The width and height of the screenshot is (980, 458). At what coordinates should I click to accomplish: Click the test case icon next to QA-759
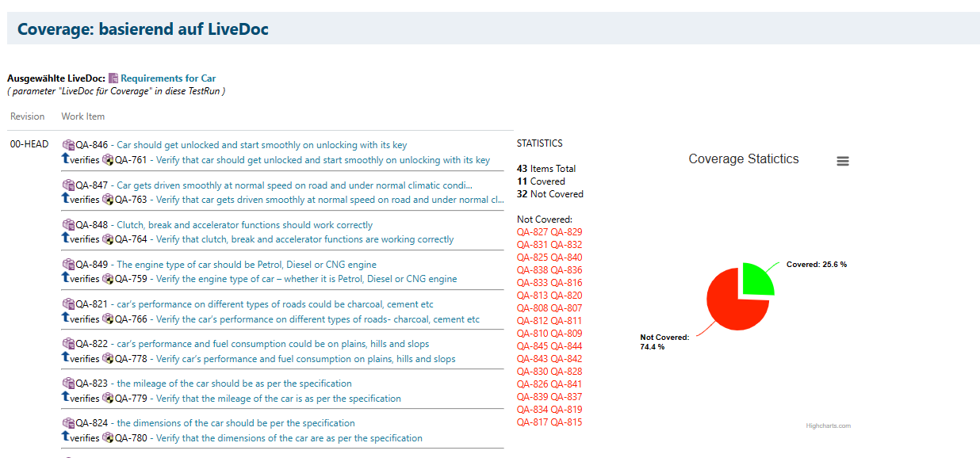point(108,279)
